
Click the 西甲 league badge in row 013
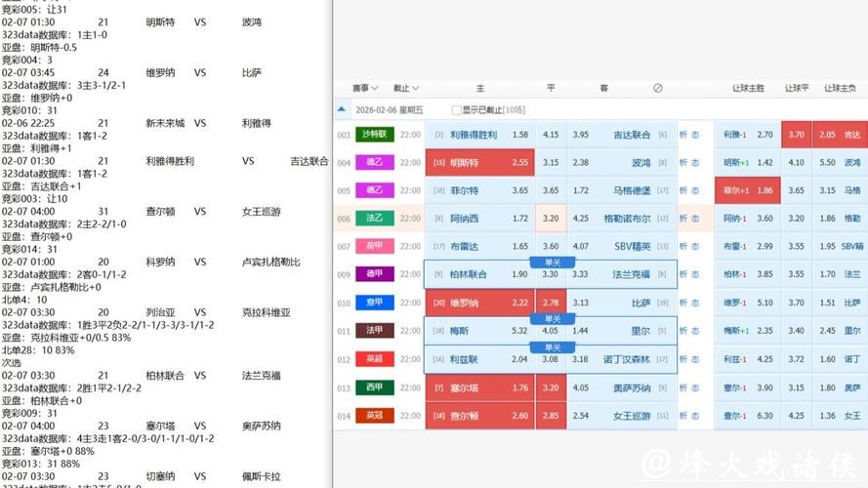[375, 387]
